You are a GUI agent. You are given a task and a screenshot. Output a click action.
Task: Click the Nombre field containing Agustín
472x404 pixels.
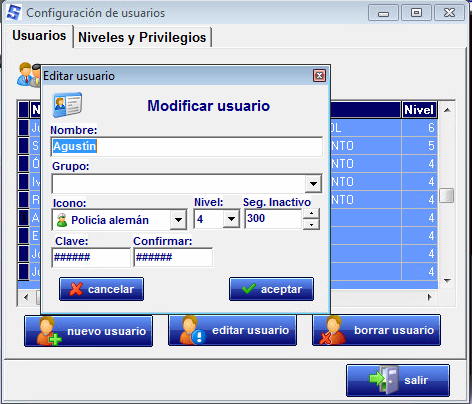coord(187,146)
